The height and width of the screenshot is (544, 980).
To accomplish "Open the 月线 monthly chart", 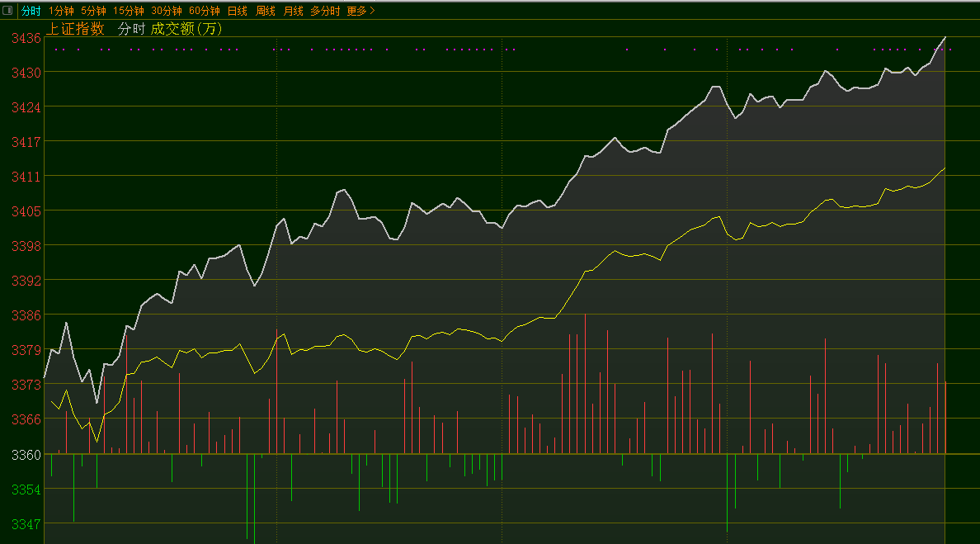I will 293,11.
